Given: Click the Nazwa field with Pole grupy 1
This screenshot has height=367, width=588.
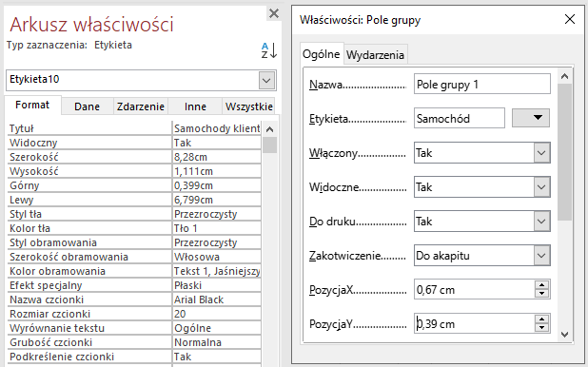Looking at the screenshot, I should click(x=481, y=84).
